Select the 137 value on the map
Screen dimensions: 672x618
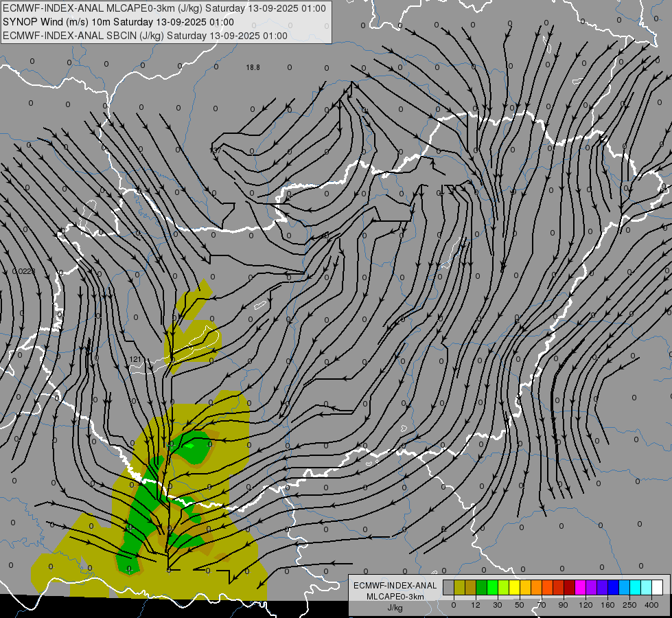(x=216, y=150)
